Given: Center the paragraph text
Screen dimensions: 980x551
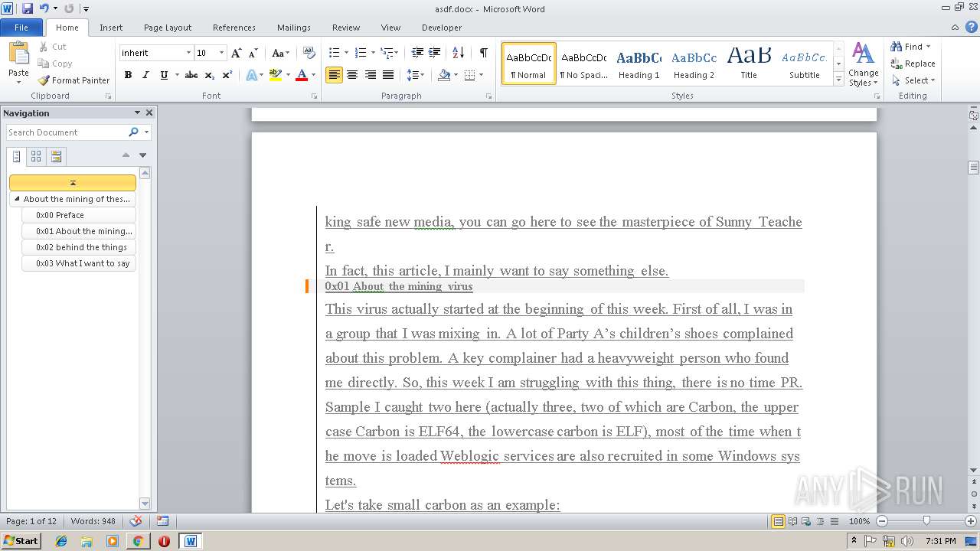Looking at the screenshot, I should (352, 75).
